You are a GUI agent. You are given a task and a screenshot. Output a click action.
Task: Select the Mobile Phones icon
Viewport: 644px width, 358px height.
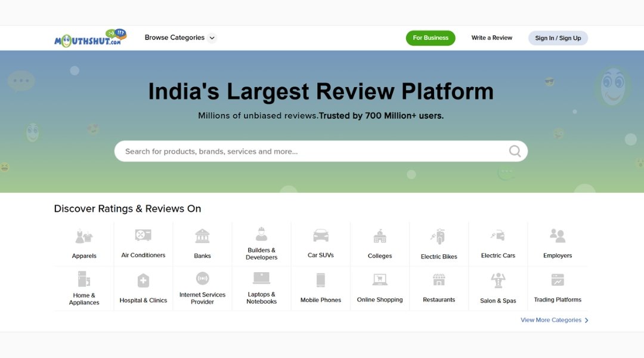321,280
